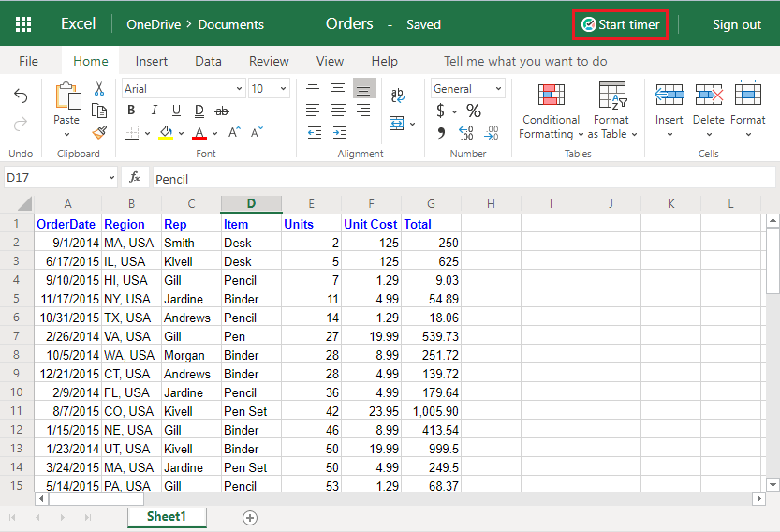Click the Redo arrow icon
This screenshot has width=780, height=532.
21,124
